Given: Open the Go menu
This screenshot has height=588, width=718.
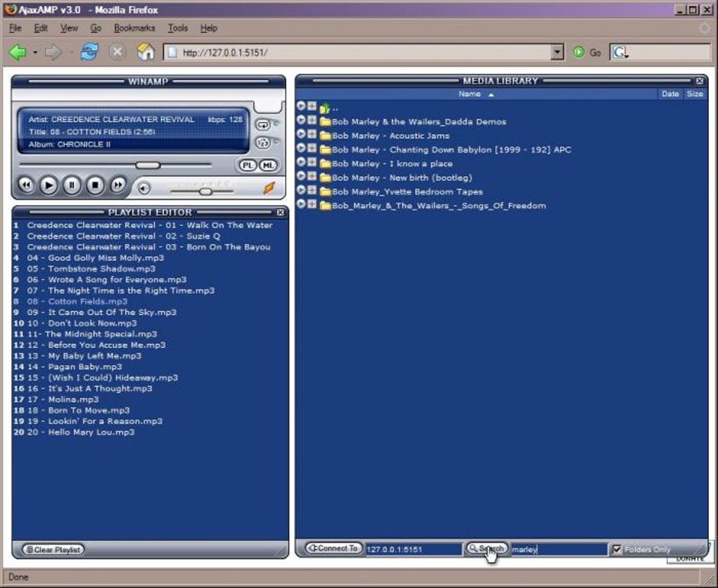Looking at the screenshot, I should point(96,28).
